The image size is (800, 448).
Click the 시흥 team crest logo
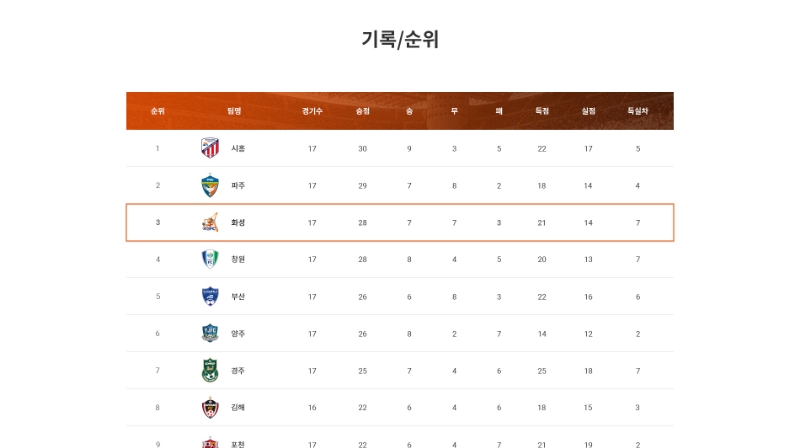210,148
